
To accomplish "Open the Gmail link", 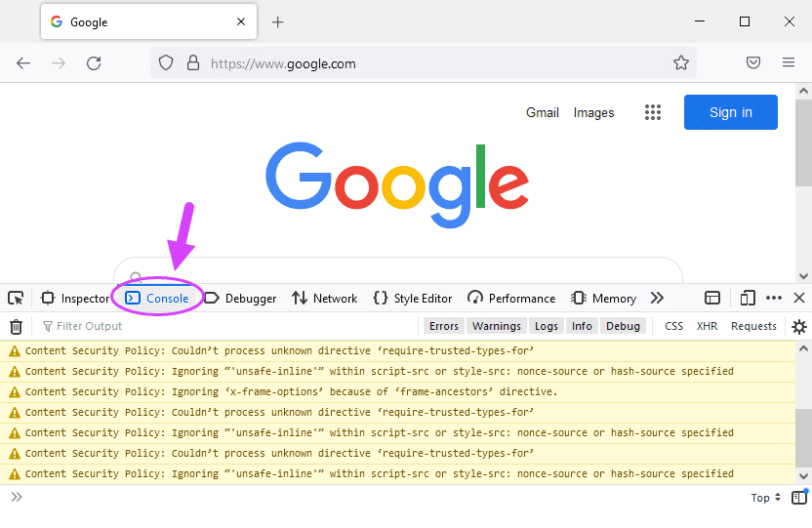I will click(543, 112).
